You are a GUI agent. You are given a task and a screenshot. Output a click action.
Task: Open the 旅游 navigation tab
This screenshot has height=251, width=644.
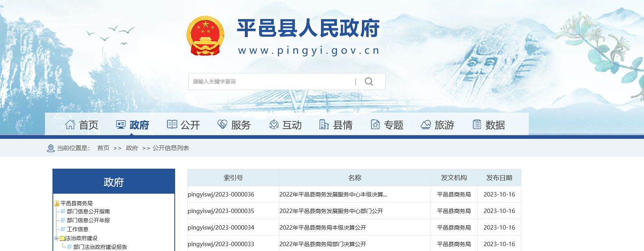tap(444, 125)
